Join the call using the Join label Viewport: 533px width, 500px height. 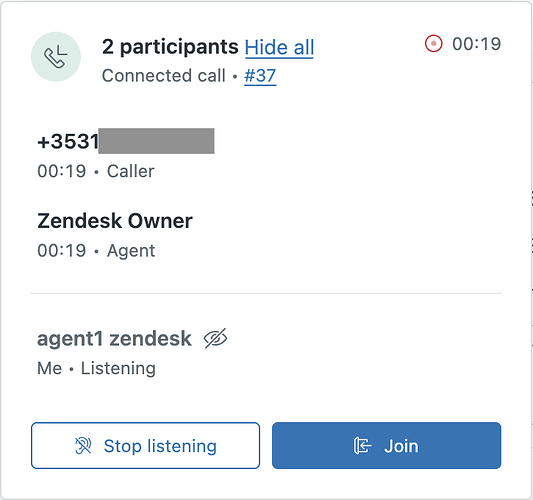click(401, 446)
